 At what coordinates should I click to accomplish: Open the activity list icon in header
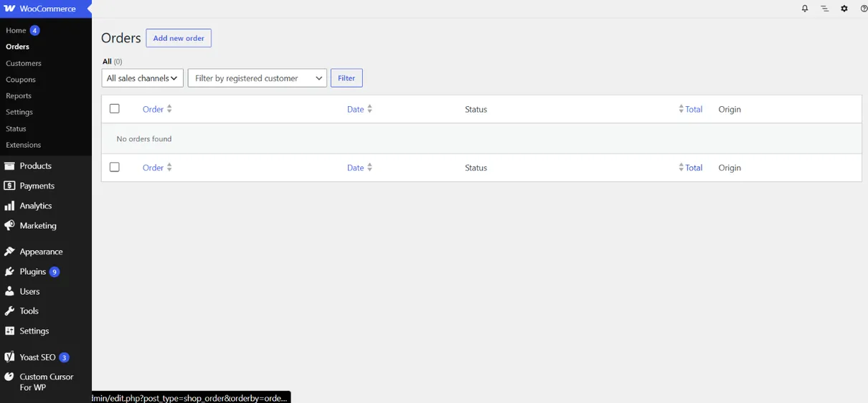(x=824, y=9)
